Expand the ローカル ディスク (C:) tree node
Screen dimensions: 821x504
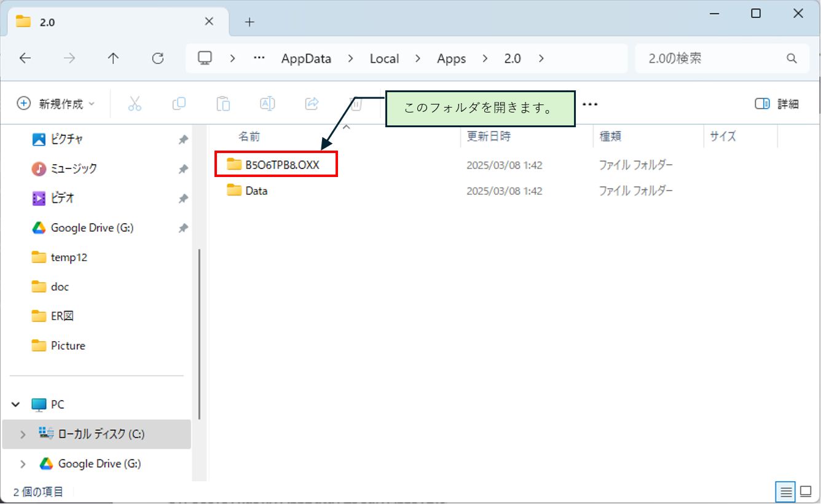point(23,435)
